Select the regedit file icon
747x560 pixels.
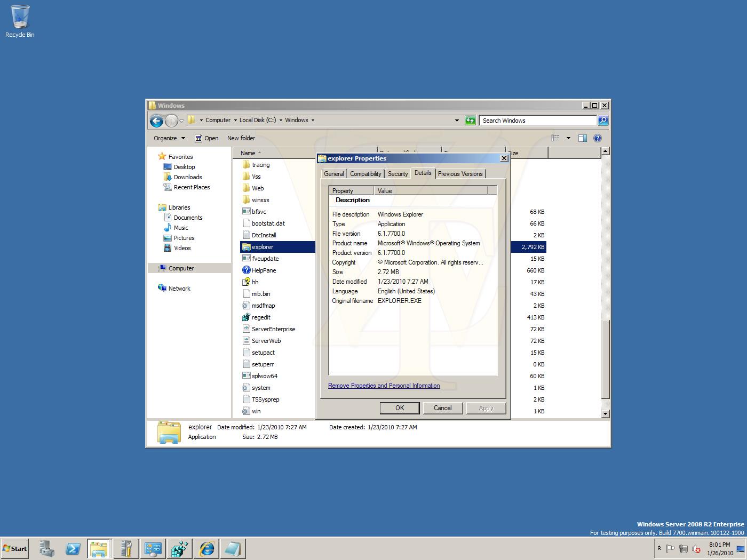[246, 317]
